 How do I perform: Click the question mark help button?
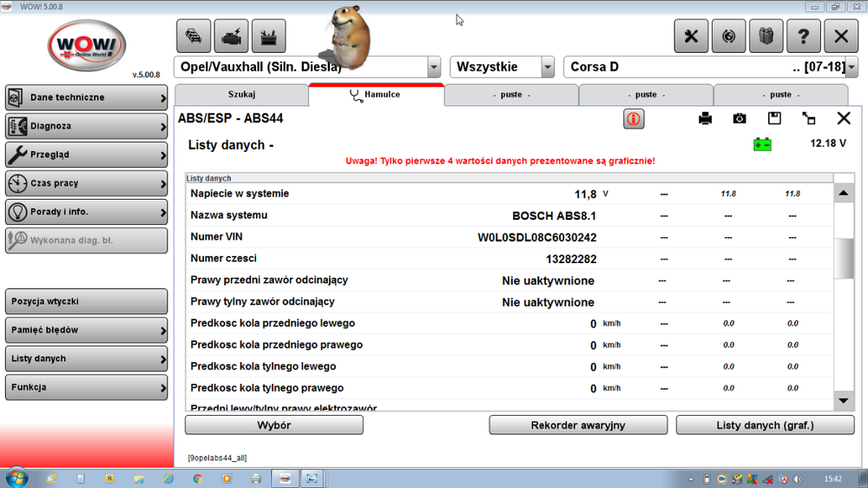click(803, 36)
